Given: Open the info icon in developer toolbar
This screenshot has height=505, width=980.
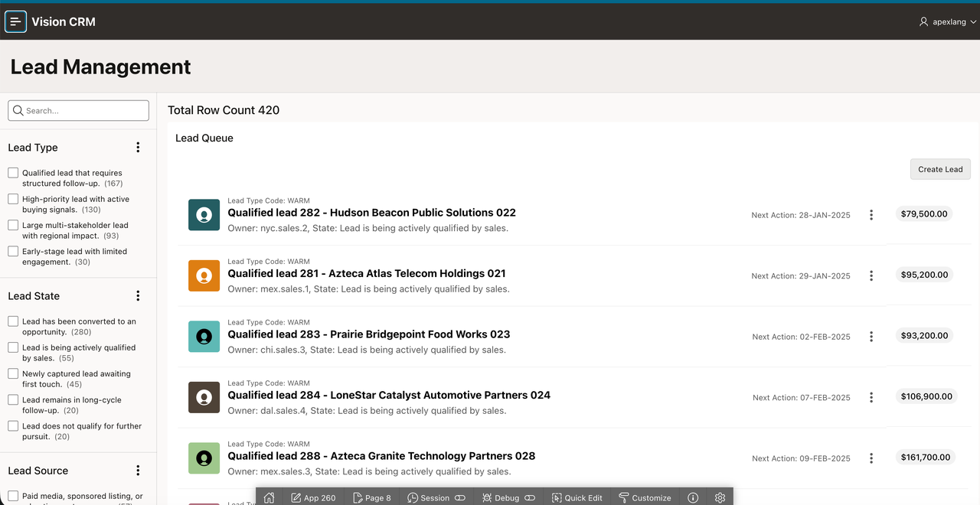Looking at the screenshot, I should click(x=693, y=497).
